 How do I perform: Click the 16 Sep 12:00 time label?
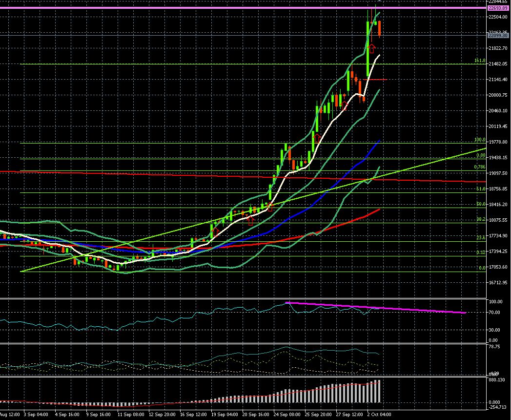pyautogui.click(x=193, y=415)
